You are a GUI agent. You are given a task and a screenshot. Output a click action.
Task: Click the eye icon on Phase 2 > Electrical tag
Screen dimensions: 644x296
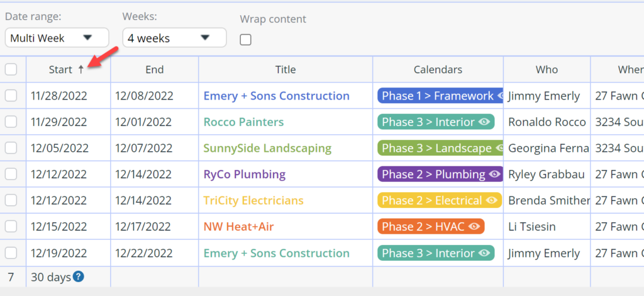[x=491, y=201]
